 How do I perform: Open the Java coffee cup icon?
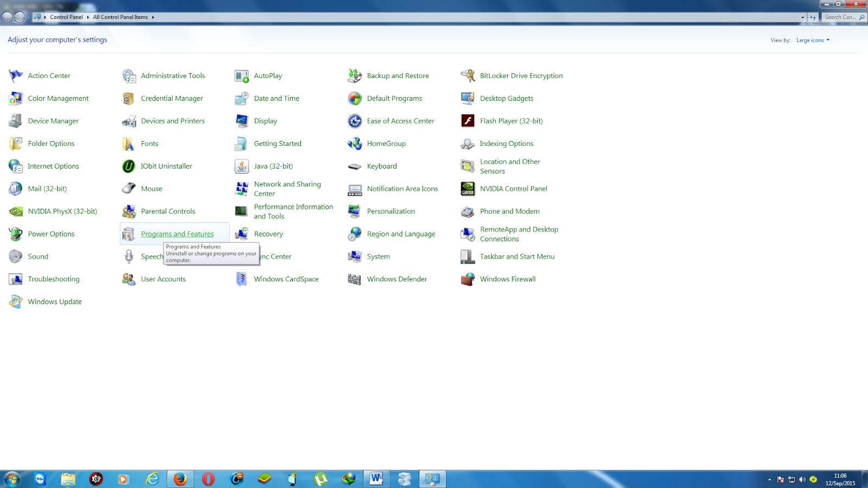(241, 166)
